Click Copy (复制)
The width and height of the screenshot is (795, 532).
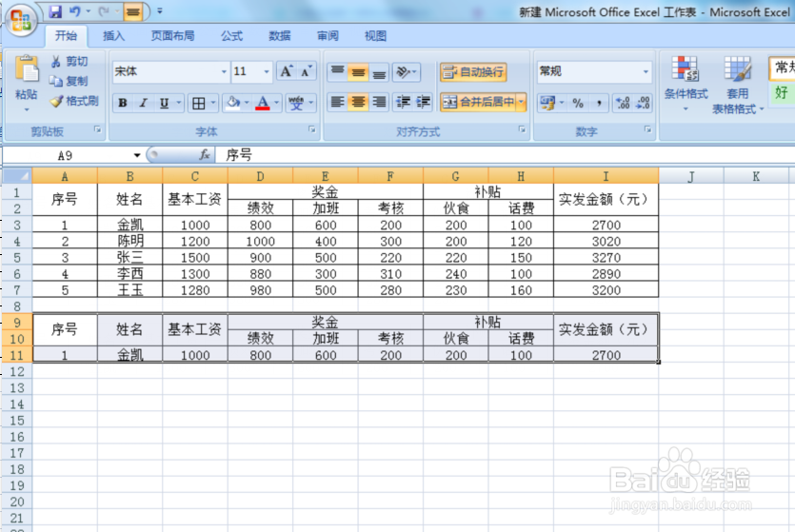(x=70, y=81)
